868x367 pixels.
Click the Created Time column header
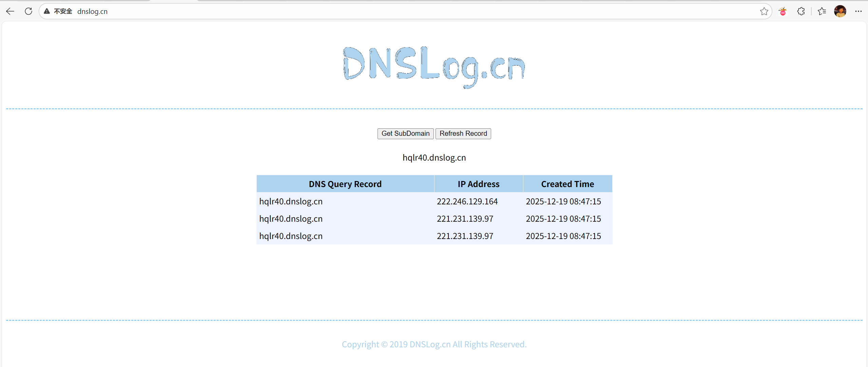tap(567, 184)
